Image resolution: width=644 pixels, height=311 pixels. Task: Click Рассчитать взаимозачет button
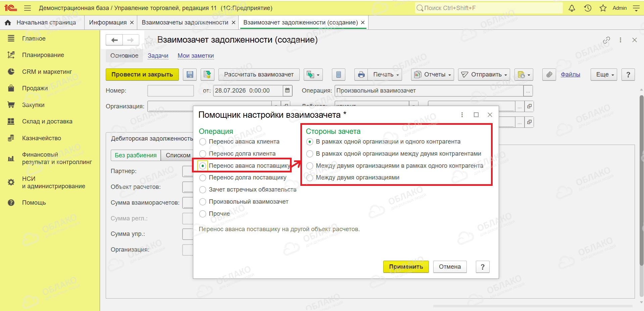coord(259,74)
